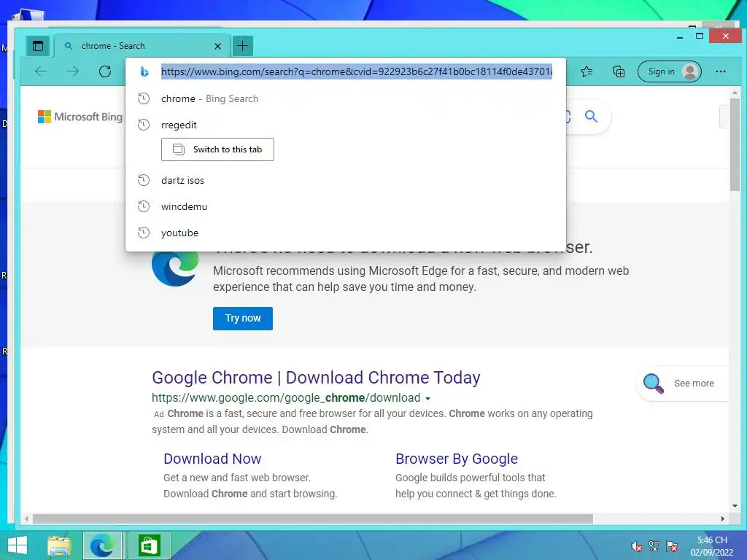
Task: Click See more magnifier button
Action: tap(681, 384)
